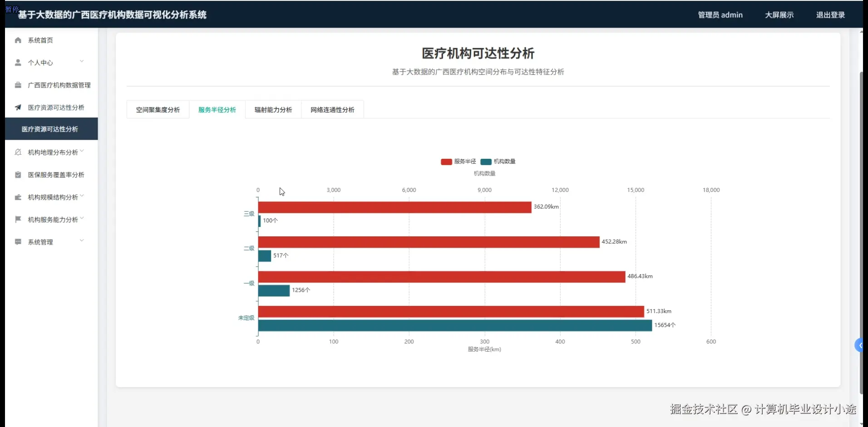This screenshot has height=427, width=868.
Task: Click the 362.09km value label
Action: (546, 207)
